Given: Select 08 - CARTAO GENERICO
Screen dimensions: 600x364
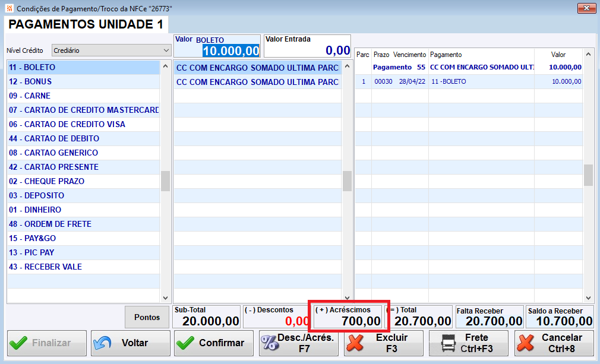Looking at the screenshot, I should coord(83,153).
